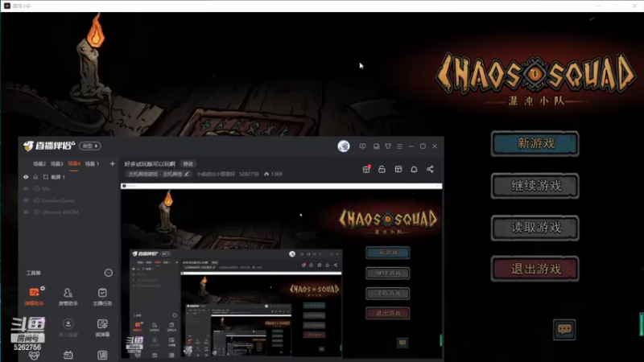644x362 pixels.
Task: Open the layout grid icon in stream toolbar
Action: [x=398, y=169]
